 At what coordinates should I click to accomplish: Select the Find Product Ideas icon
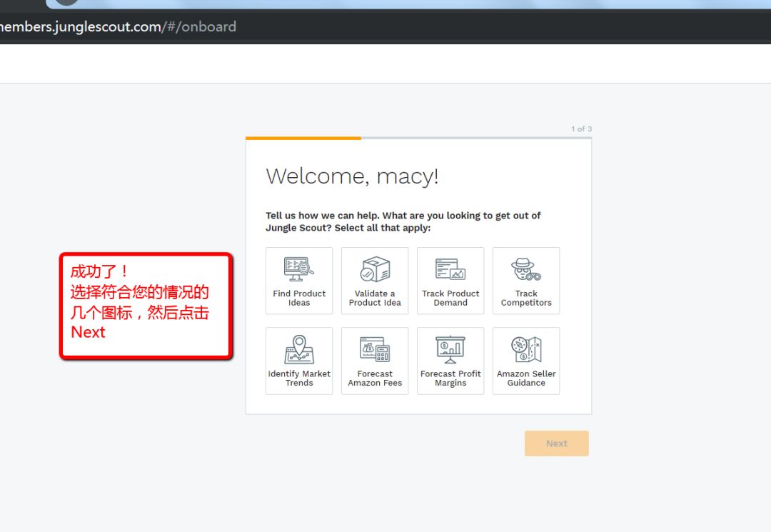tap(299, 269)
